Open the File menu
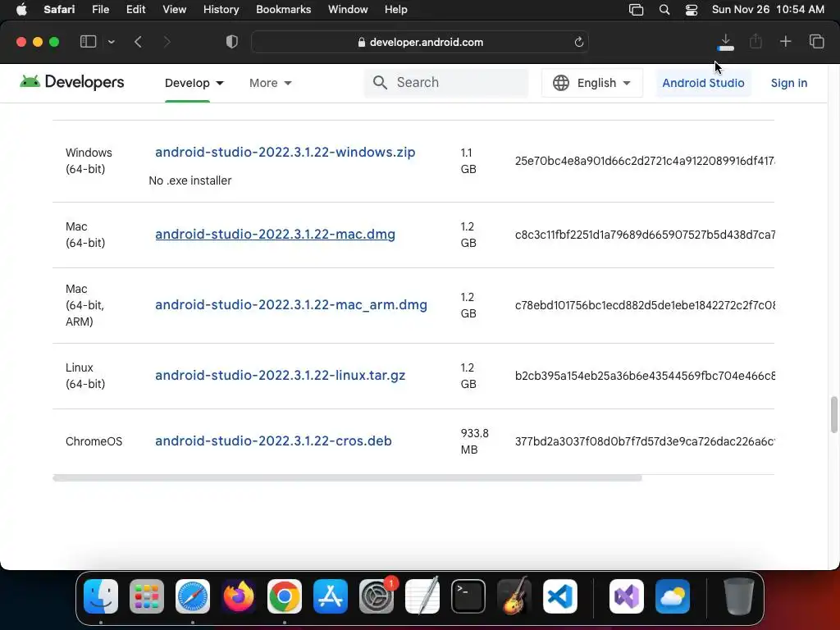The height and width of the screenshot is (630, 840). click(x=100, y=10)
